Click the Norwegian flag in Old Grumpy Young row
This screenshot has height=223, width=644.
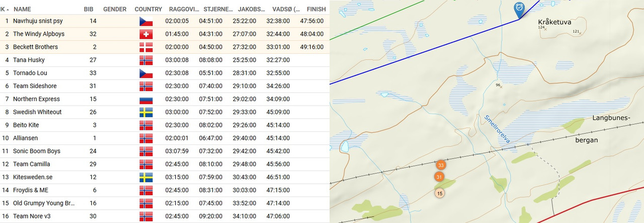(x=146, y=204)
